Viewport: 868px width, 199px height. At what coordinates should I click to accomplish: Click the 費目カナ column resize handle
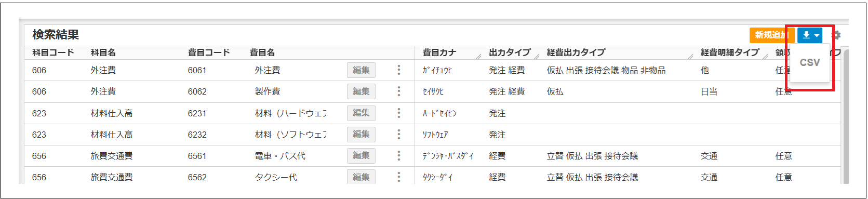click(x=478, y=56)
